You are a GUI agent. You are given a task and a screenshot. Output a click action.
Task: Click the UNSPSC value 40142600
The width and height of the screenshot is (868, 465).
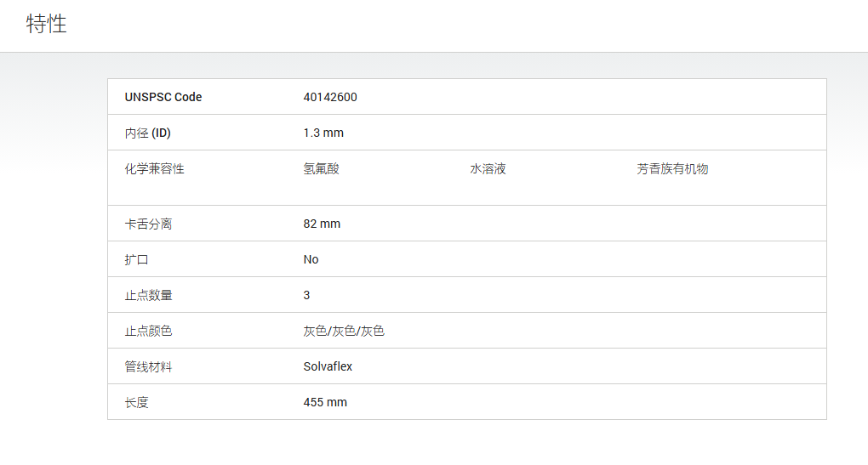pos(330,97)
